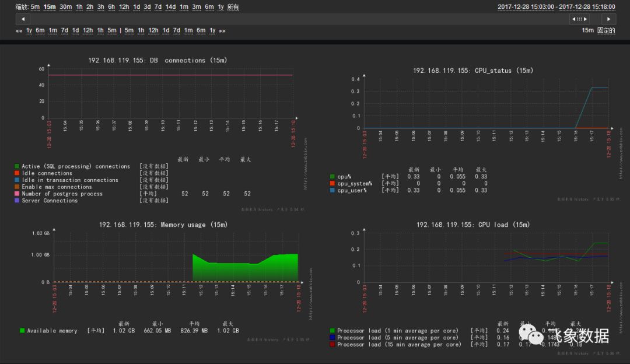Toggle the 固定的 fixed mode link

click(x=606, y=30)
